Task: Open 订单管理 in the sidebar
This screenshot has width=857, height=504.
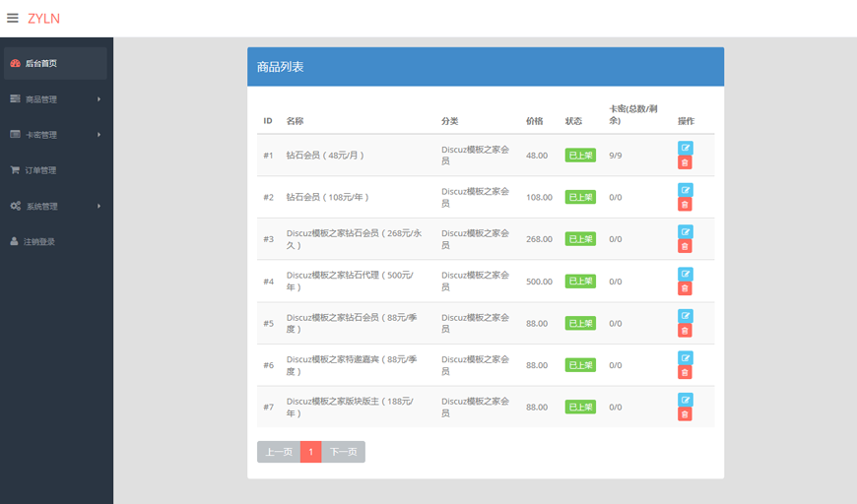Action: coord(41,170)
